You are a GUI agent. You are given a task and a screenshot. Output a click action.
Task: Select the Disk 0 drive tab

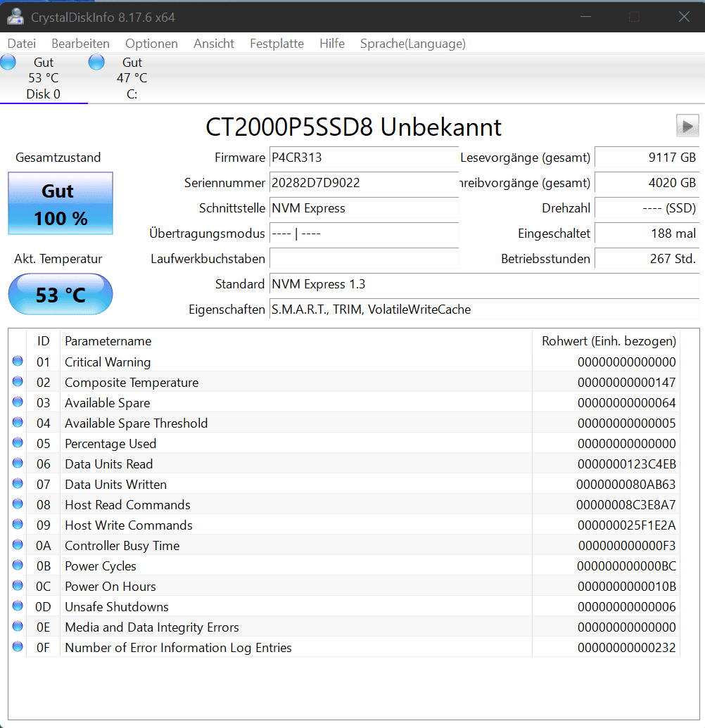44,78
